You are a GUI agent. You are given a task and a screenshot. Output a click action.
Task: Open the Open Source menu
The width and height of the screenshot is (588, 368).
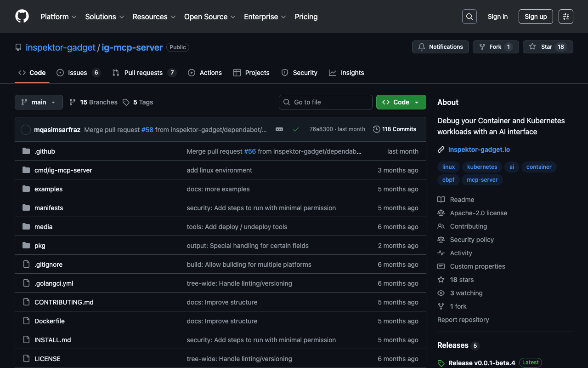(209, 17)
